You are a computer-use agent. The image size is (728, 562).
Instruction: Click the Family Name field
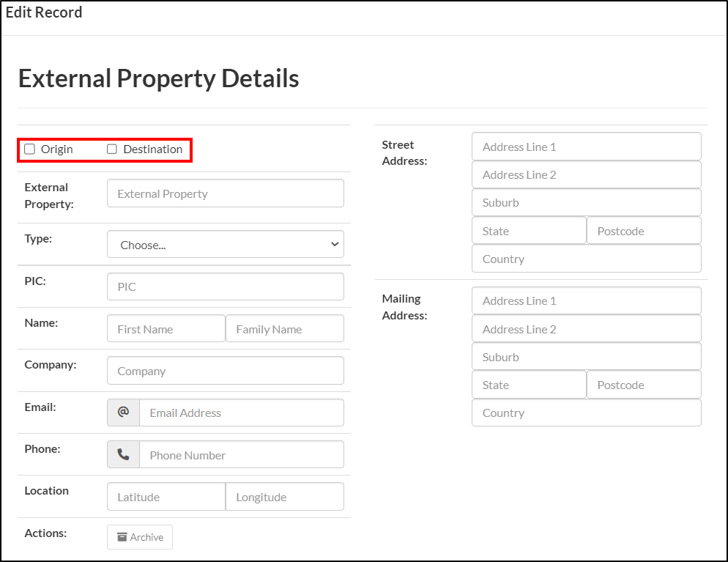point(284,328)
